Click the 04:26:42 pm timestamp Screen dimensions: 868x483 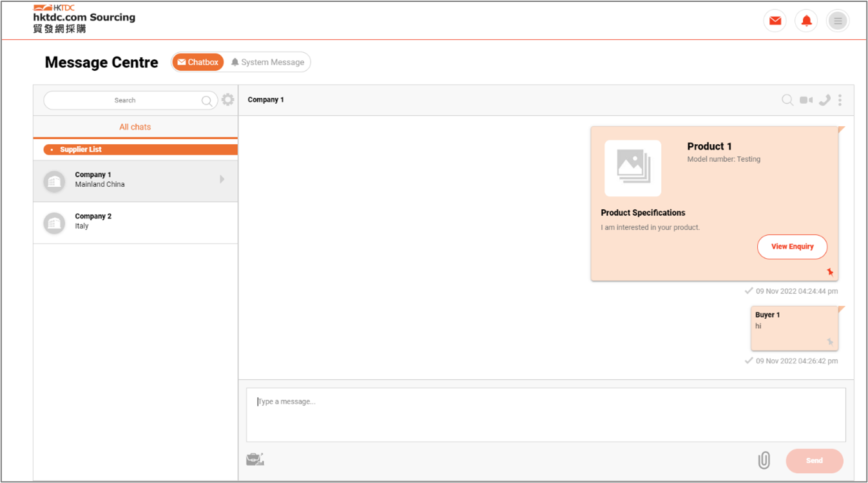(x=797, y=361)
